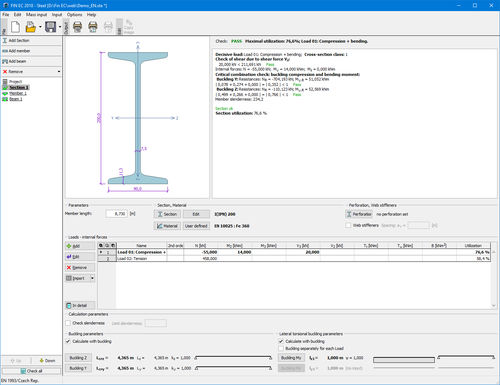This screenshot has height=385, width=500.
Task: Click the red X beside the sidebar Remove
Action: pyautogui.click(x=5, y=72)
